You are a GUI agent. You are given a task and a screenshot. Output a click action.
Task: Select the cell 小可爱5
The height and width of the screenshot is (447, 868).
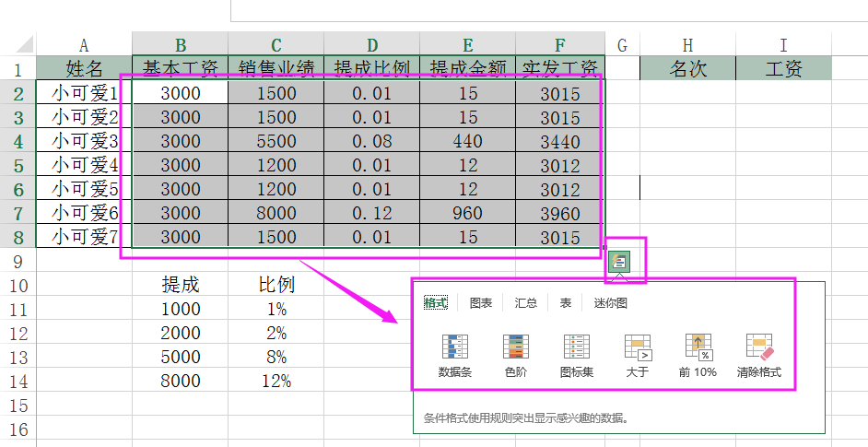(x=84, y=189)
